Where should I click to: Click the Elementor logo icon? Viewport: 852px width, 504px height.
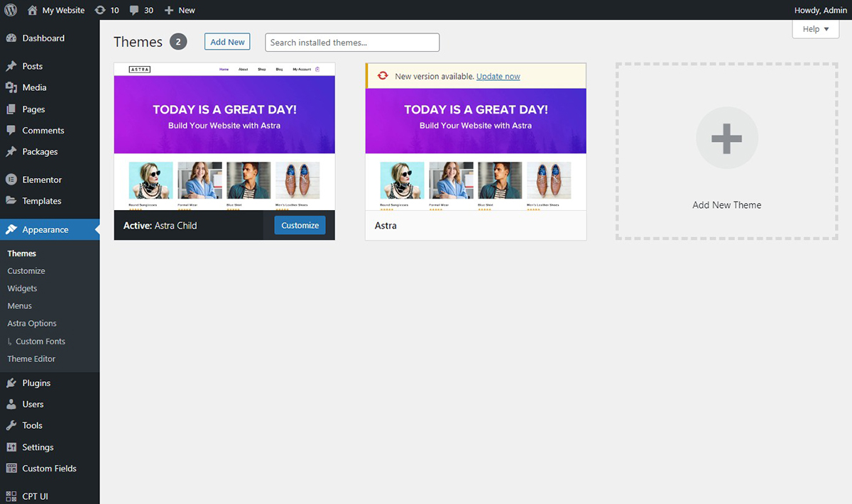pyautogui.click(x=11, y=180)
